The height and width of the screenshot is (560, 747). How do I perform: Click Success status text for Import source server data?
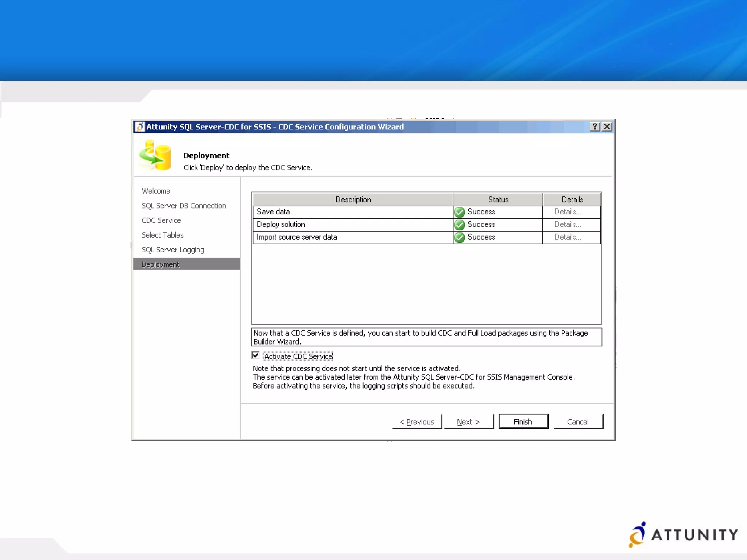pos(481,237)
